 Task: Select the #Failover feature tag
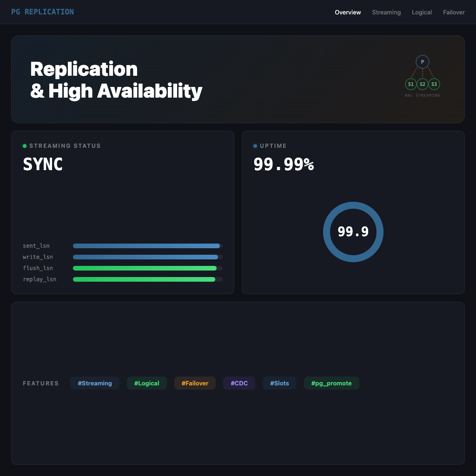click(195, 383)
